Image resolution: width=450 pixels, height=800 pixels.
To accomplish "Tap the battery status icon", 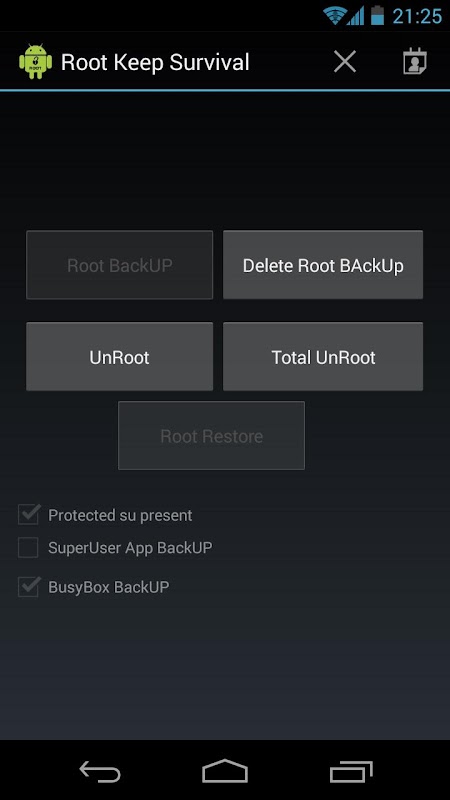I will pos(377,15).
